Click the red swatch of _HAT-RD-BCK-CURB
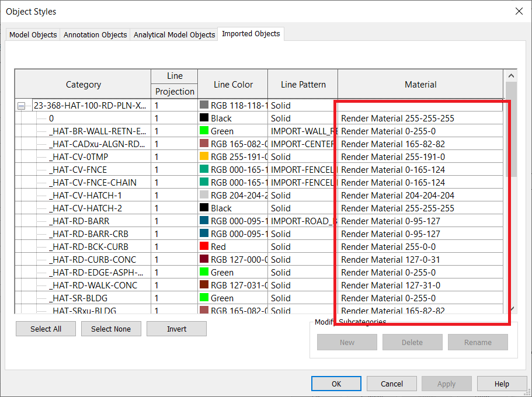Viewport: 532px width, 397px height. 204,246
